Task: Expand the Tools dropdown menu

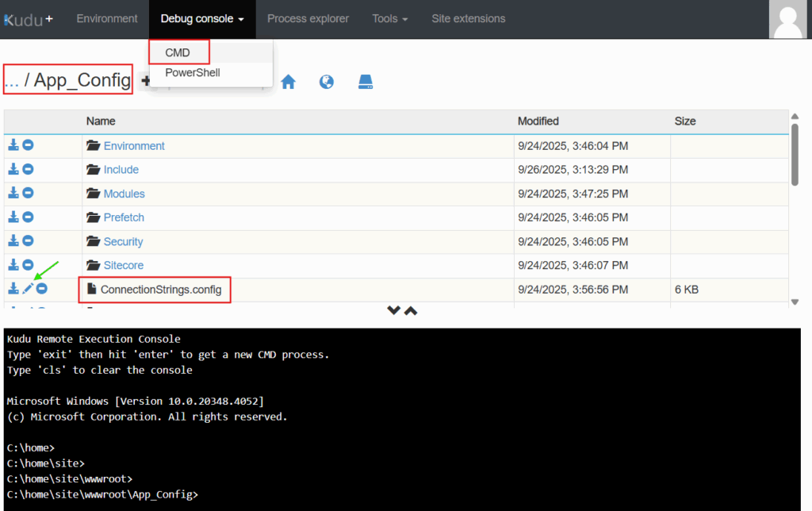Action: [x=390, y=18]
